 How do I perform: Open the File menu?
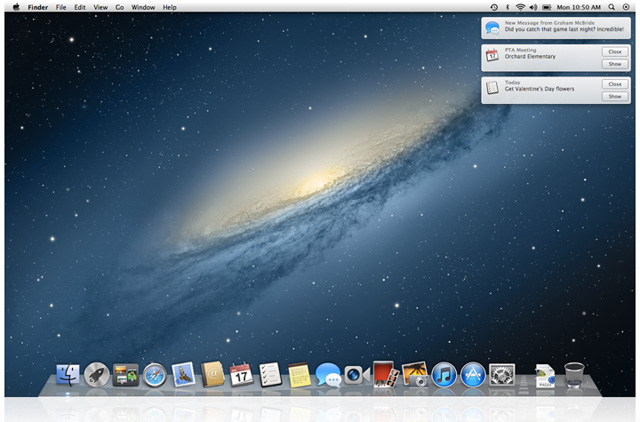click(61, 7)
